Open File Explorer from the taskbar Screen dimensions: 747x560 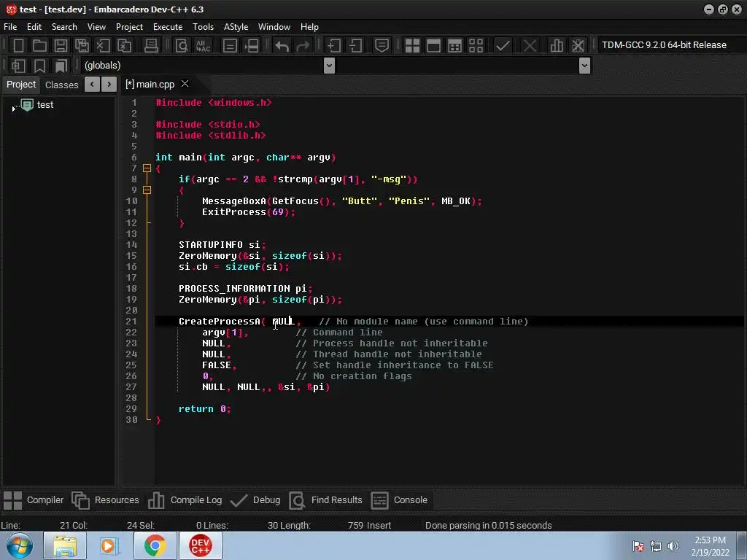coord(65,545)
